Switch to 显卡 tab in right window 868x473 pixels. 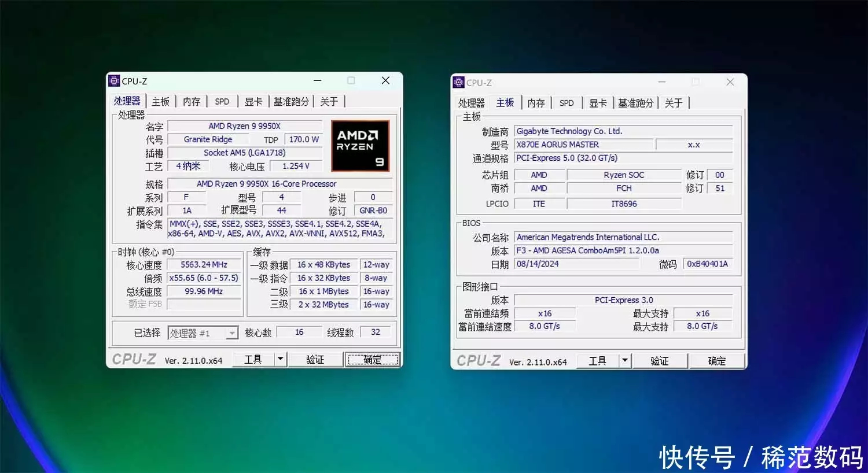(x=598, y=103)
